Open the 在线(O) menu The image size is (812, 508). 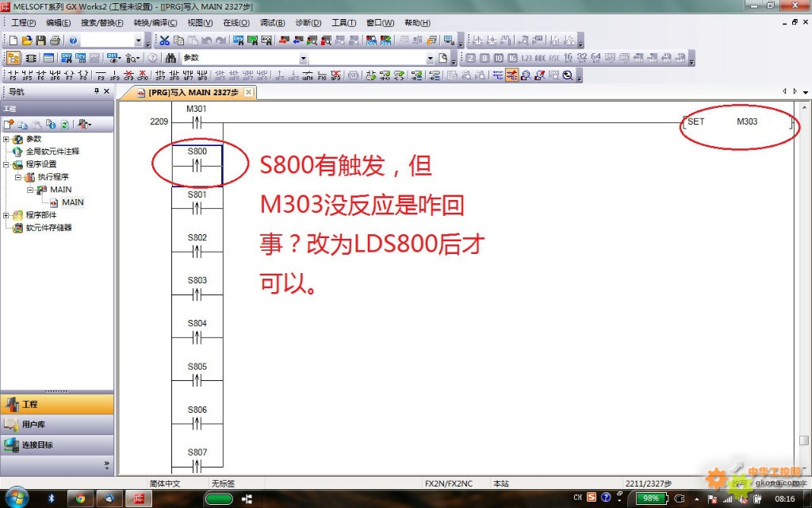click(x=236, y=23)
